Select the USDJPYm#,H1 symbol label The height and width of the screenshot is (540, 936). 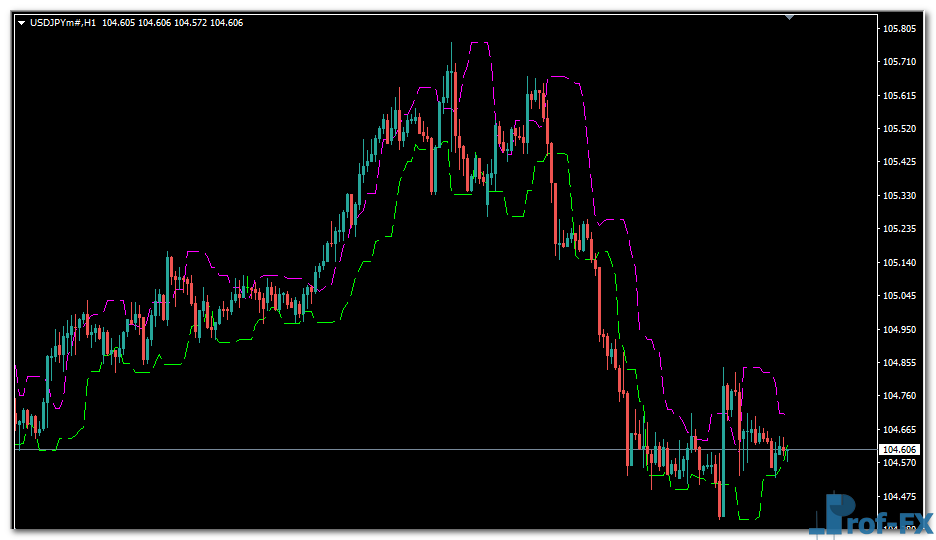tap(63, 22)
